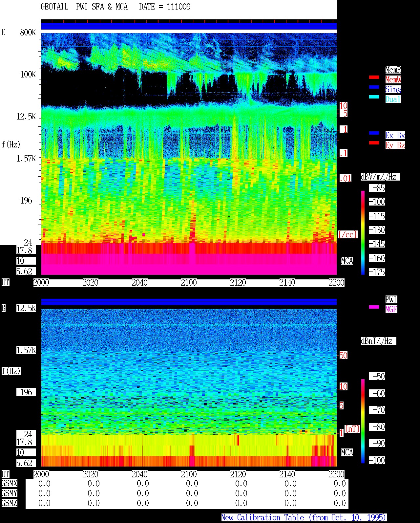Screen dimensions: 420x523
Task: Click the cyan Dual legend swatch
Action: 374,97
